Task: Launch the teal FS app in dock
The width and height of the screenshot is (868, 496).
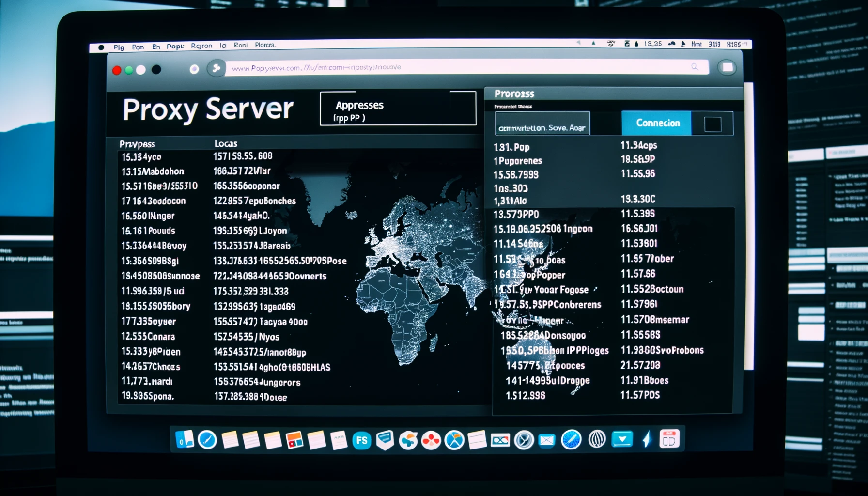Action: pos(361,440)
